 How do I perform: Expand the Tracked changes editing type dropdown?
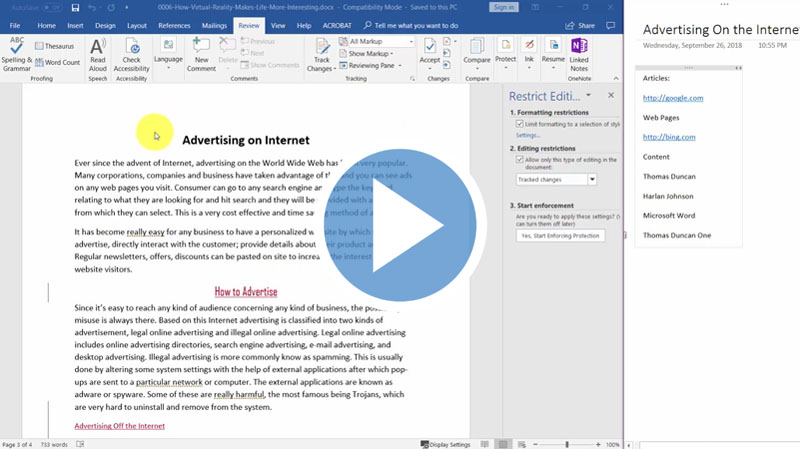592,179
